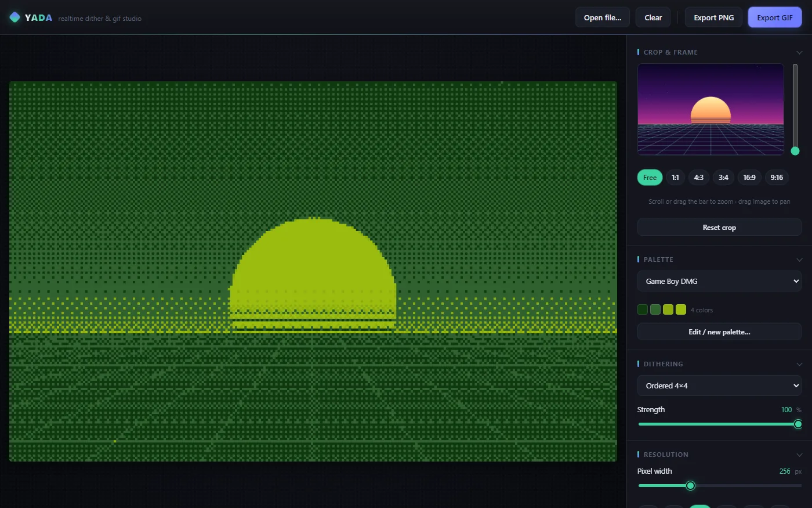This screenshot has width=812, height=508.
Task: Open Edit / new palette editor
Action: [x=719, y=332]
